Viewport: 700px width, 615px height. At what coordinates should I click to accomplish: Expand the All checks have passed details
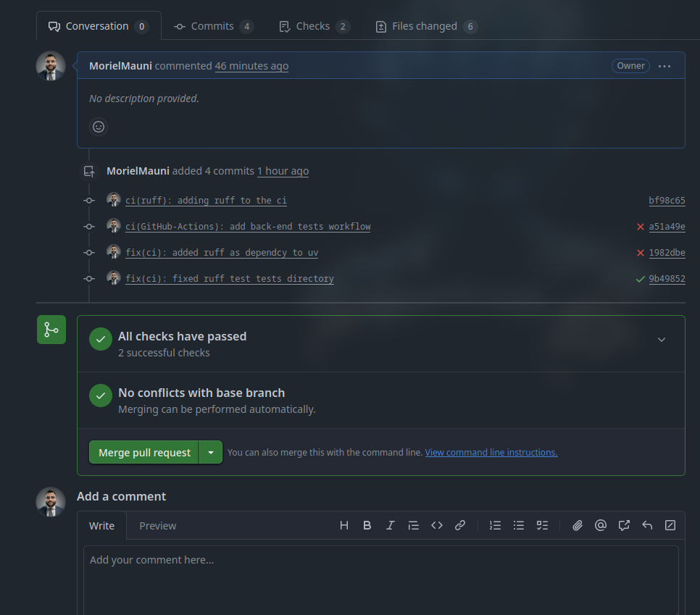point(661,340)
